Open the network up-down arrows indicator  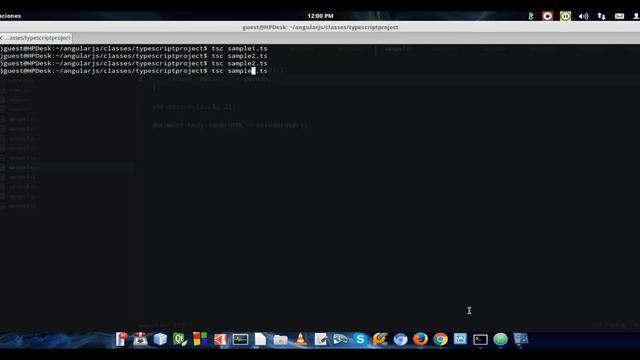601,16
